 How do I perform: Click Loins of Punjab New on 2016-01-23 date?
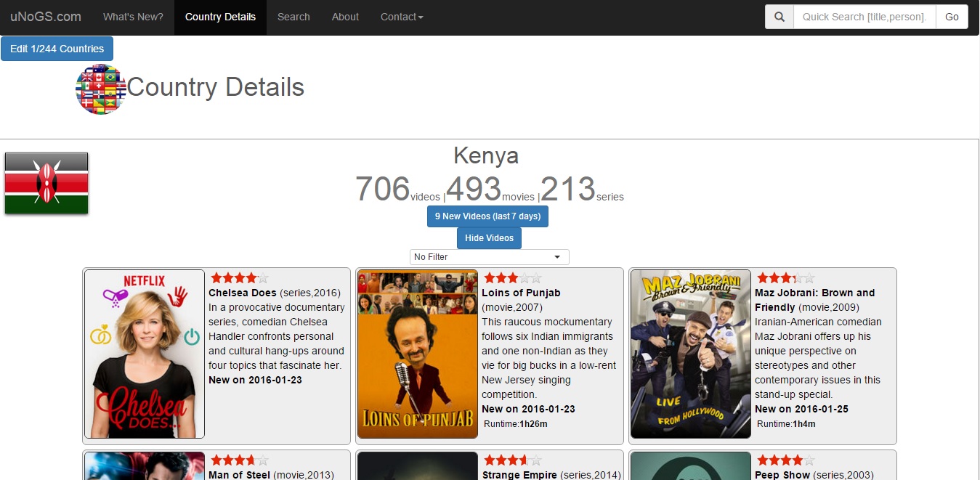[x=528, y=409]
